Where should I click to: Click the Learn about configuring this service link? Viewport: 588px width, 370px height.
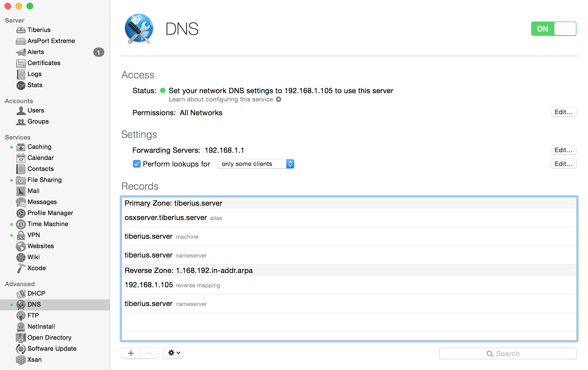click(221, 99)
